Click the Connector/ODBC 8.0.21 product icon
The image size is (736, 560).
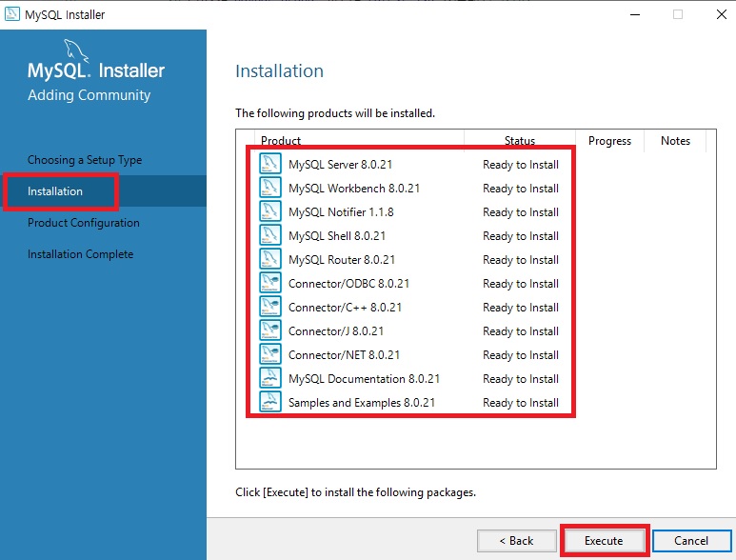click(x=270, y=283)
